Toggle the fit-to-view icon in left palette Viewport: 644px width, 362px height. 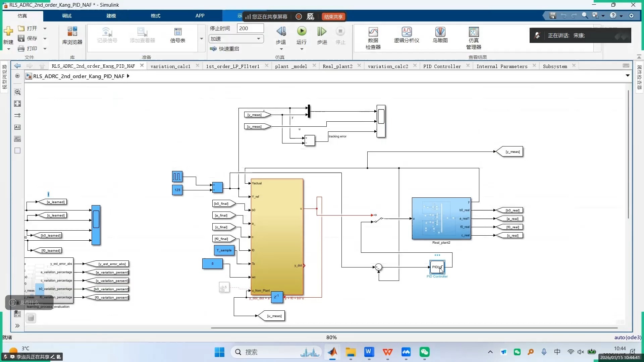[17, 104]
